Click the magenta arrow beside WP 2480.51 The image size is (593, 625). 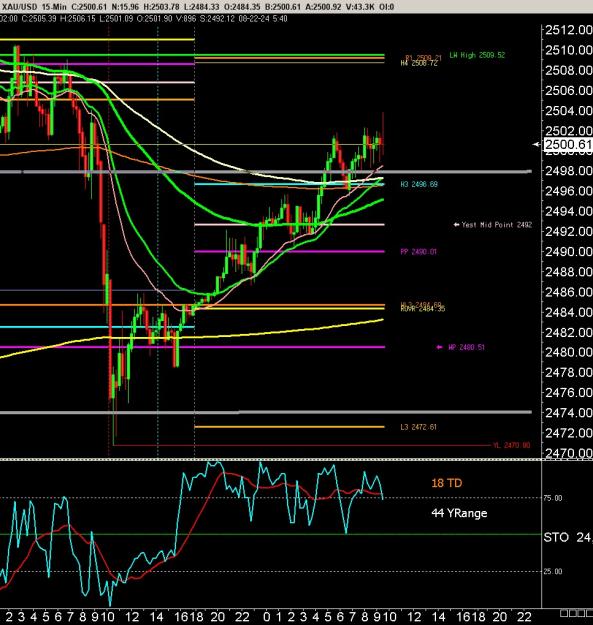[440, 347]
